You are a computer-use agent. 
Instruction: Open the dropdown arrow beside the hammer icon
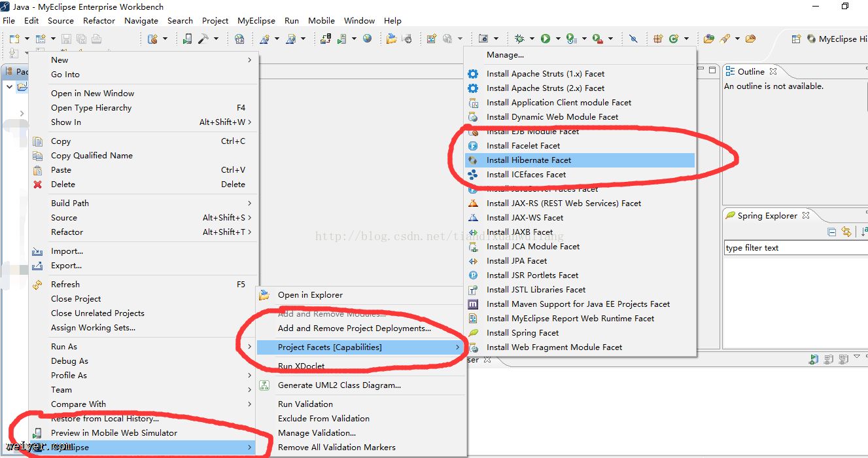click(x=216, y=39)
